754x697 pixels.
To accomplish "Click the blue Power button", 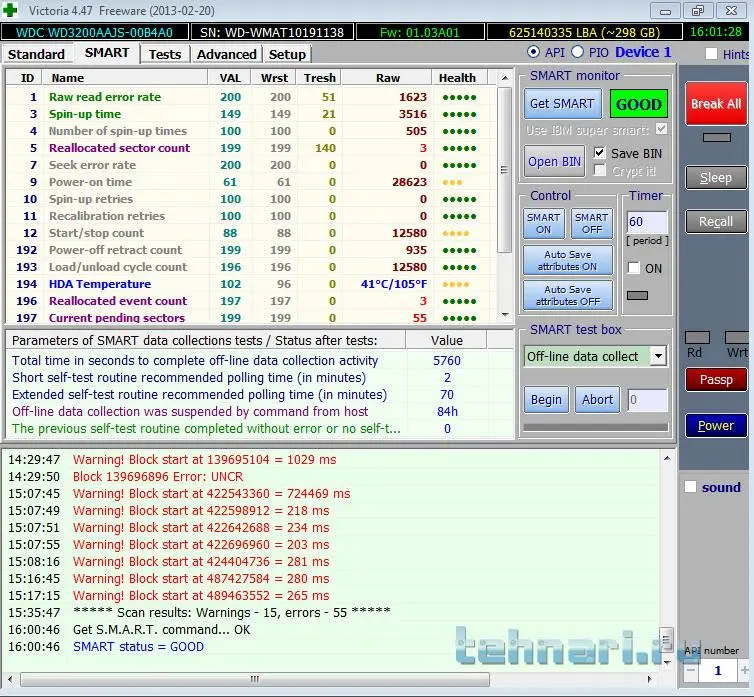I will coord(716,425).
